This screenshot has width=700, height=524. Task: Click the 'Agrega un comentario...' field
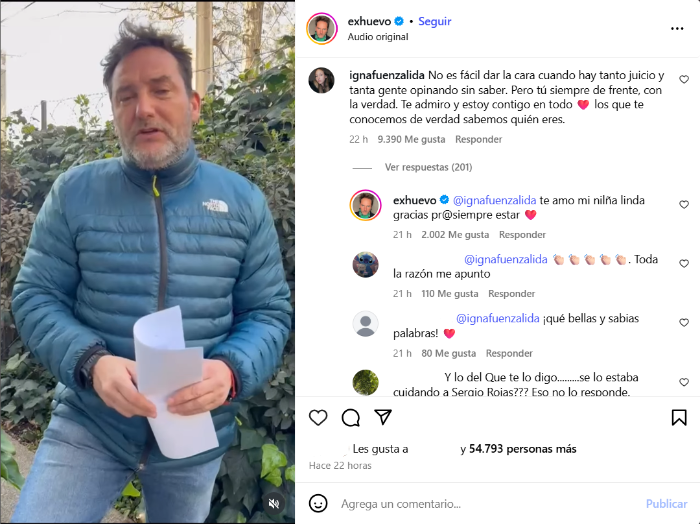point(489,504)
